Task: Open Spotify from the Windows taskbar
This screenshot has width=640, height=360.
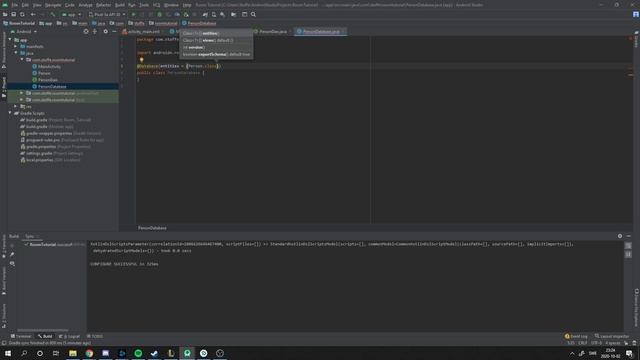Action: 138,353
